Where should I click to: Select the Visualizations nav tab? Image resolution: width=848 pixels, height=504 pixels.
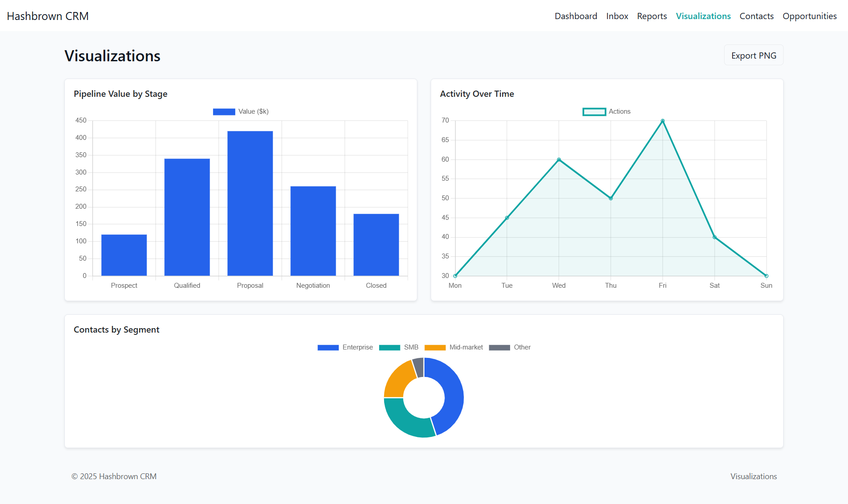pos(703,16)
